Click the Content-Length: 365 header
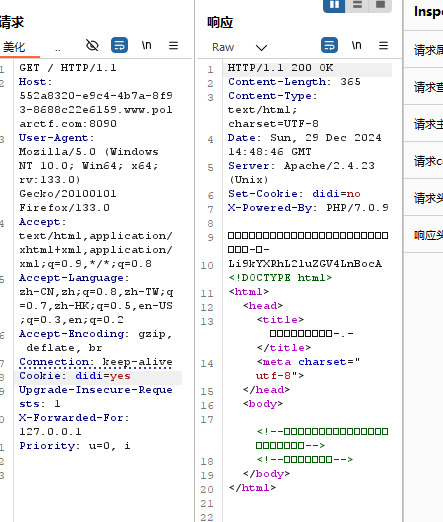The image size is (443, 522). tap(294, 82)
